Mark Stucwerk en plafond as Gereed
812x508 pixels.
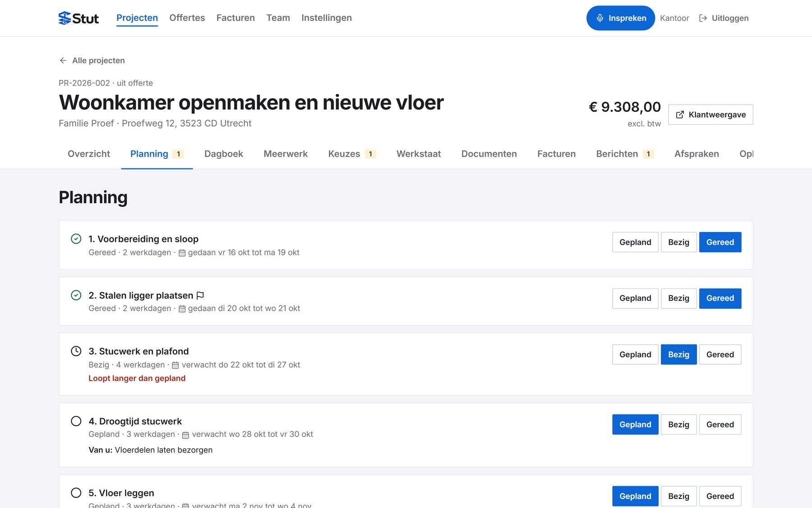point(720,354)
